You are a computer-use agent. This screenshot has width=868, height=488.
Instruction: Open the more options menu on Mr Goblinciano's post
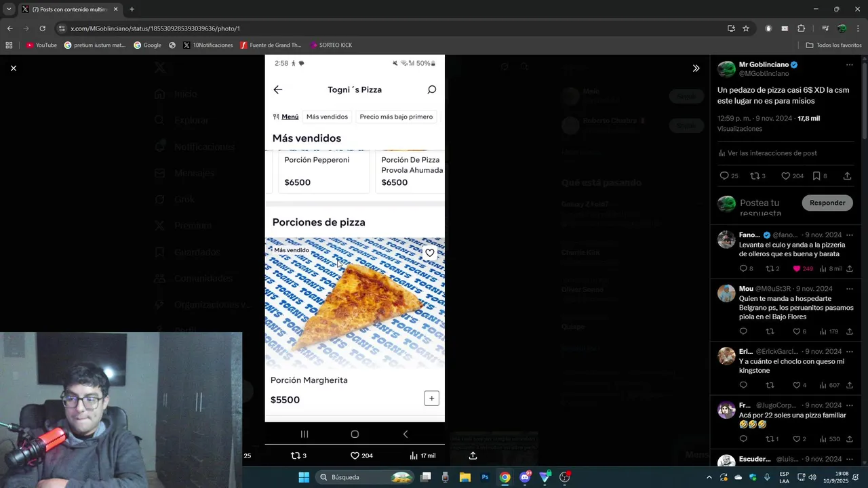click(849, 65)
